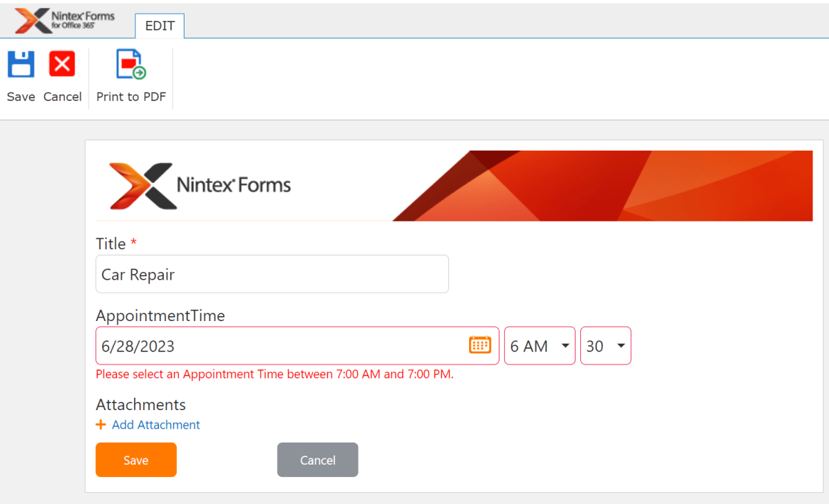This screenshot has width=829, height=504.
Task: Select the EDIT ribbon tab label
Action: click(x=160, y=26)
